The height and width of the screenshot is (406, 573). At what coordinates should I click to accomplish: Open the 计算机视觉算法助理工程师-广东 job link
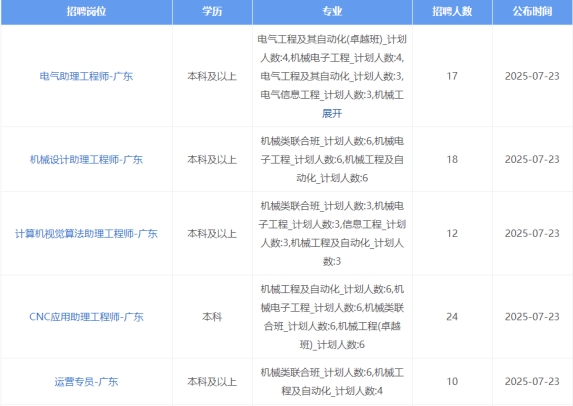(x=86, y=234)
